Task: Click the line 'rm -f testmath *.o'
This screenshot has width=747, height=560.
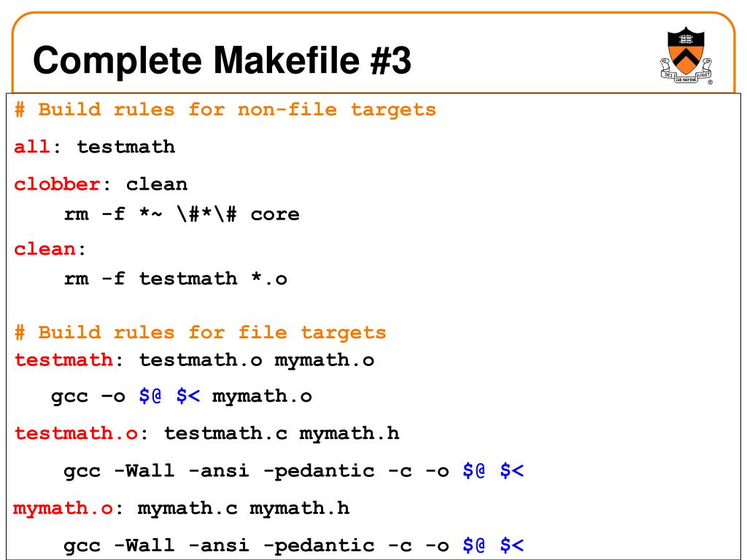Action: [x=176, y=279]
